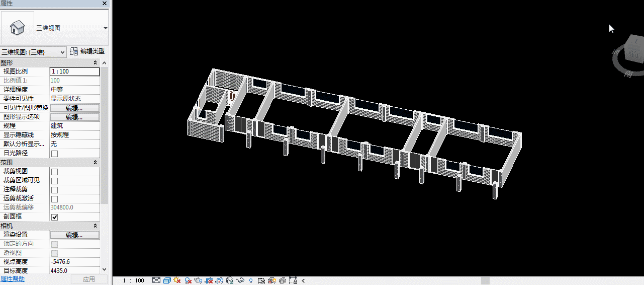This screenshot has width=644, height=285.
Task: Click the 应用 button
Action: point(89,279)
